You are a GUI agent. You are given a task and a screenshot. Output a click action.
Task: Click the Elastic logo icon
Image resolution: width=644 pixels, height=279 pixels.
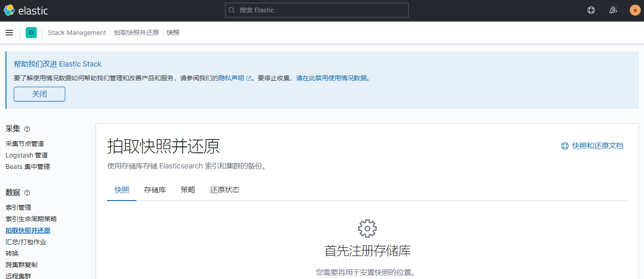pyautogui.click(x=9, y=10)
